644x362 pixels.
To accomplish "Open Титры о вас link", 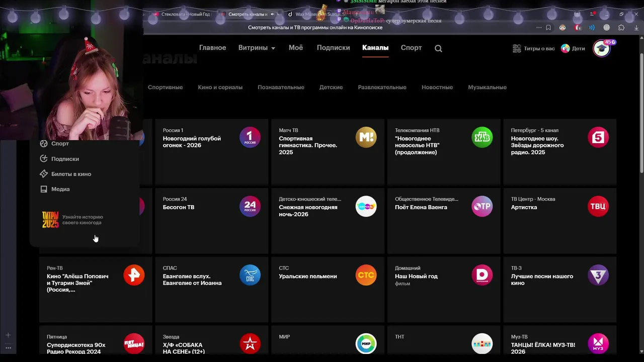I will point(533,48).
